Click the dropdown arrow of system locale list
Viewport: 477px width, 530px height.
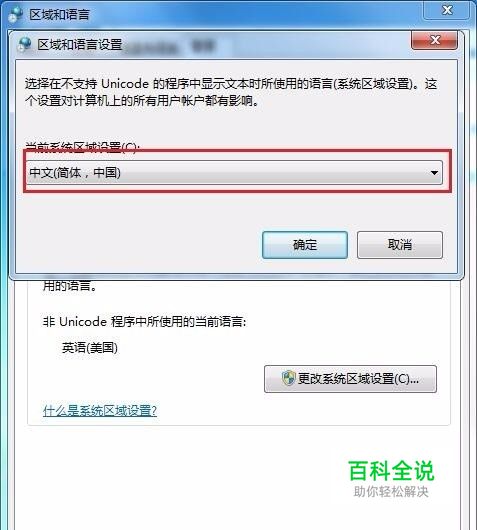(434, 173)
